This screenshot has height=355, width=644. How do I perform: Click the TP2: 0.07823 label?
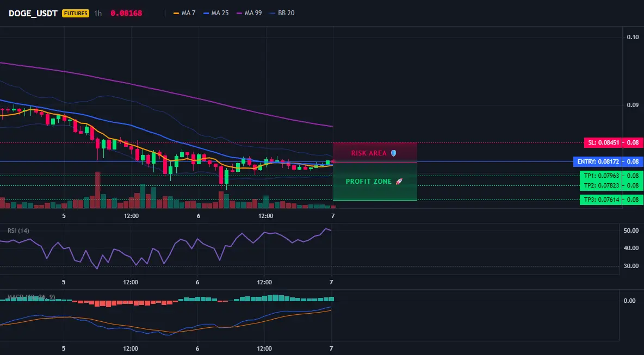[x=601, y=185]
